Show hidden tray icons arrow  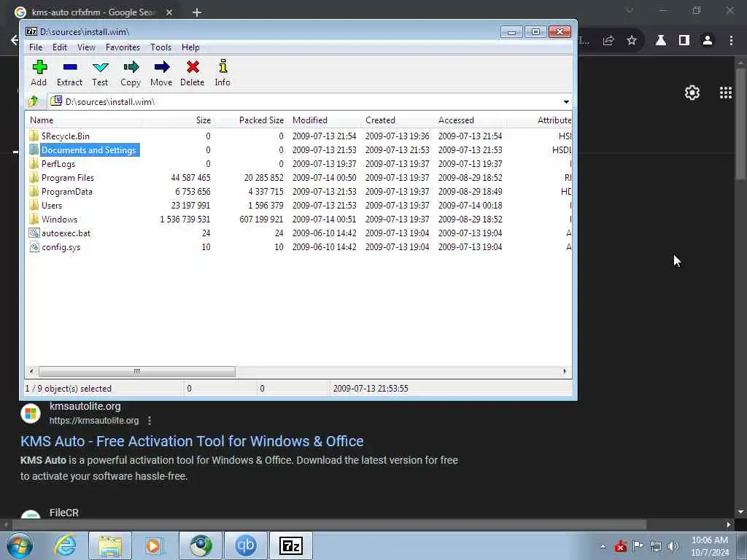point(603,547)
